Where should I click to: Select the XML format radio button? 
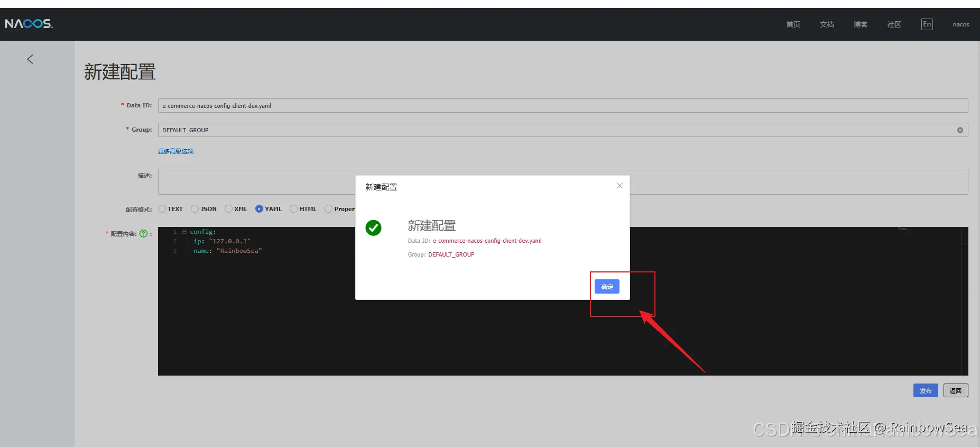(228, 209)
